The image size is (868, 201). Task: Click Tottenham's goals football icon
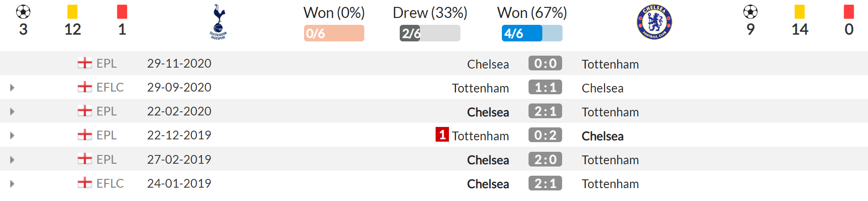(x=23, y=12)
